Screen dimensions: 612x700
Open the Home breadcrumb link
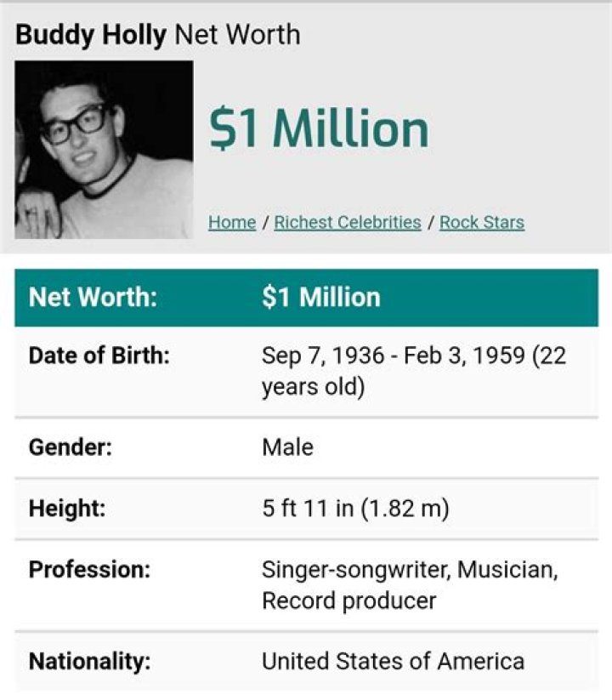point(230,222)
